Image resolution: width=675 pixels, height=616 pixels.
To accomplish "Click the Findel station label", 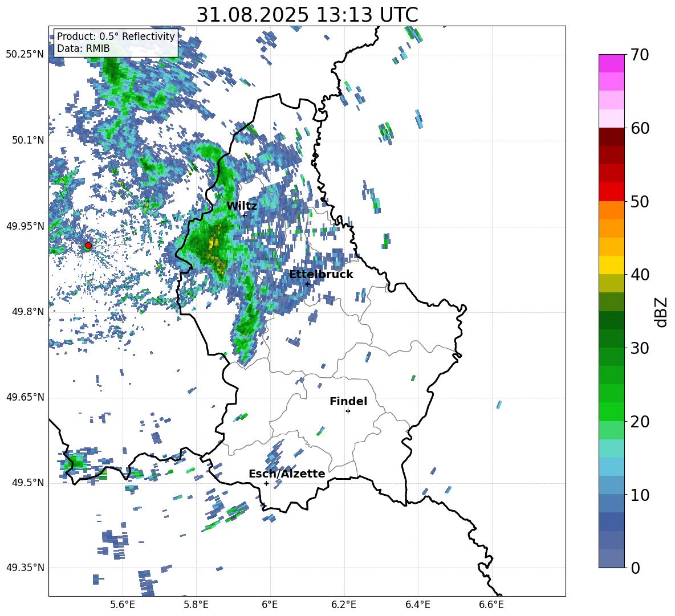I will (348, 401).
